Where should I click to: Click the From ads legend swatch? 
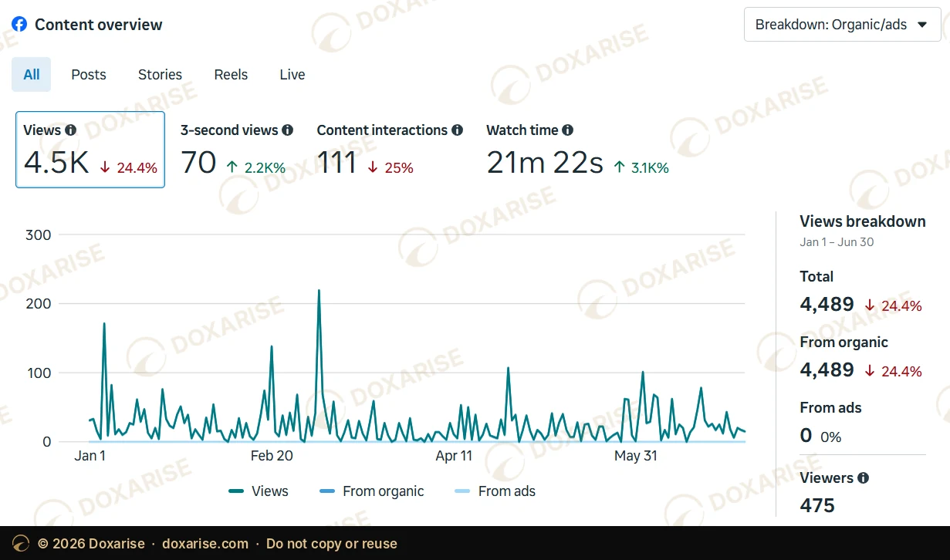[x=463, y=491]
